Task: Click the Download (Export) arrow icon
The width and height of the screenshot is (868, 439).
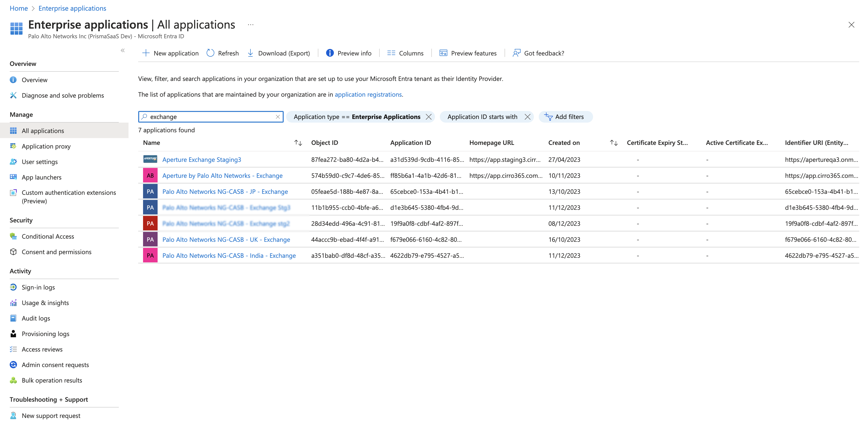Action: point(250,53)
